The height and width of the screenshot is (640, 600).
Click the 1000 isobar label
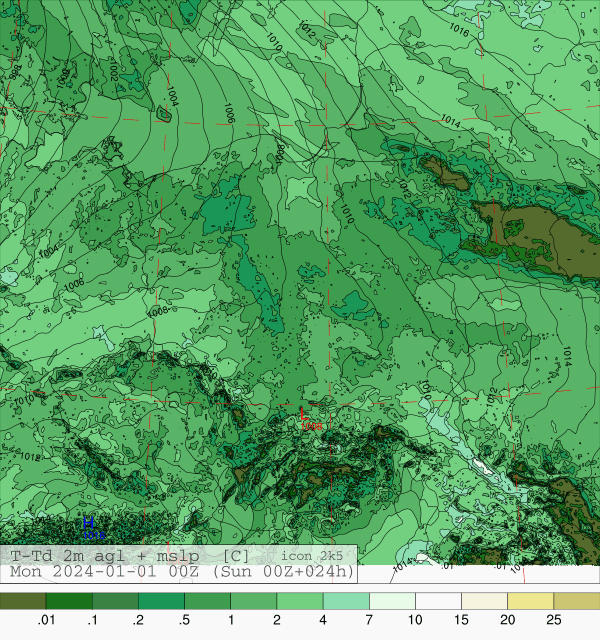pyautogui.click(x=63, y=78)
